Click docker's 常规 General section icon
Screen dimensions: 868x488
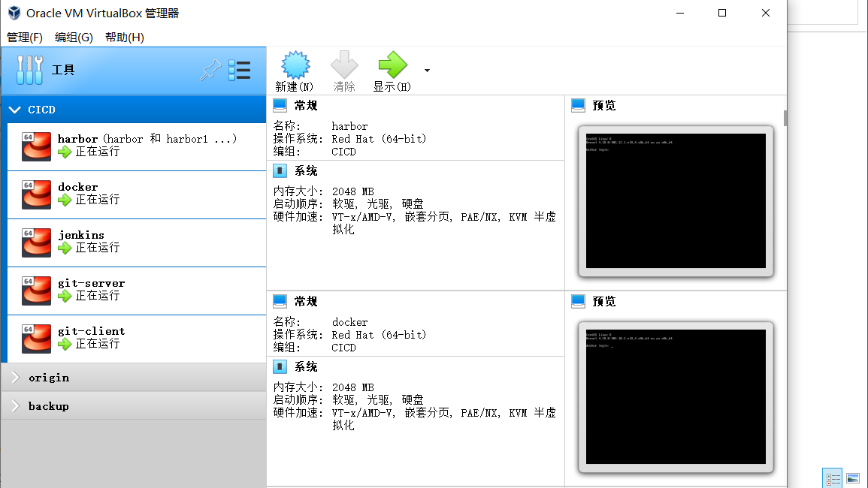click(x=280, y=301)
